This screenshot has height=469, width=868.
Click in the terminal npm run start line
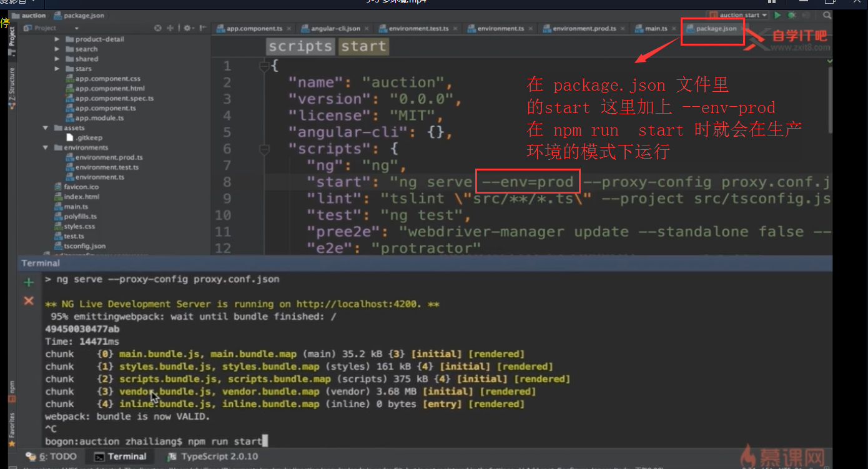[156, 441]
